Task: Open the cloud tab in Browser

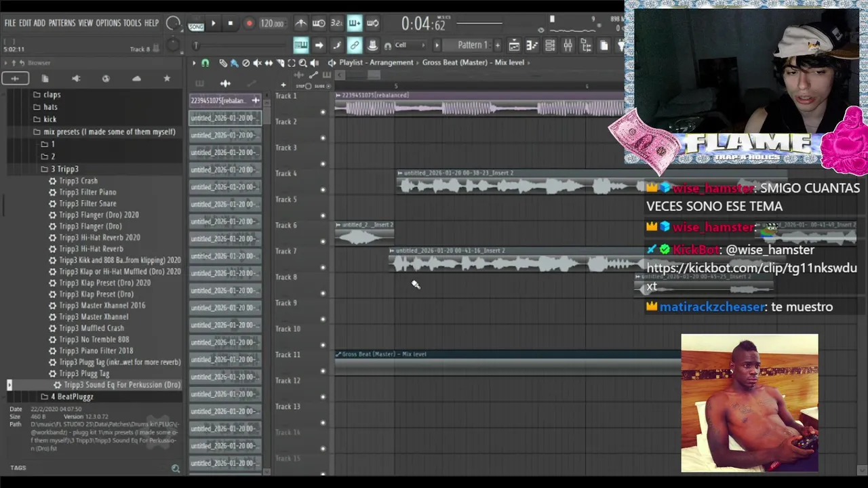Action: (x=136, y=79)
